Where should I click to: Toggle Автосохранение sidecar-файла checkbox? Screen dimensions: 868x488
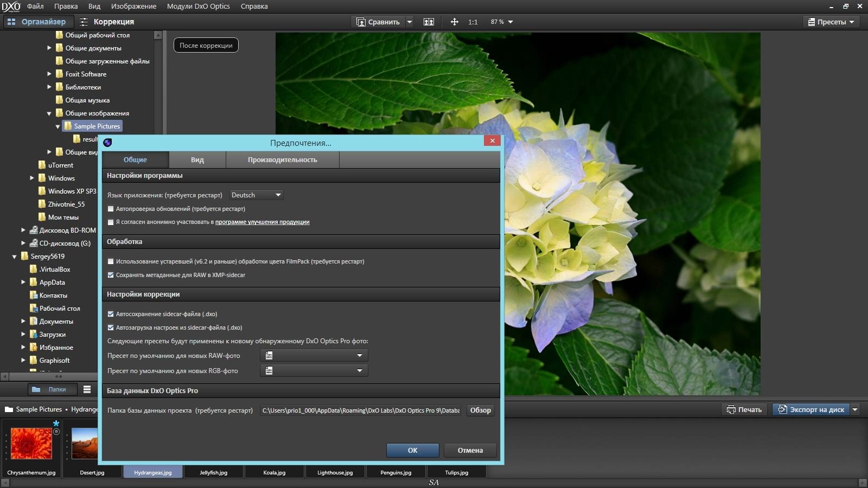click(111, 314)
